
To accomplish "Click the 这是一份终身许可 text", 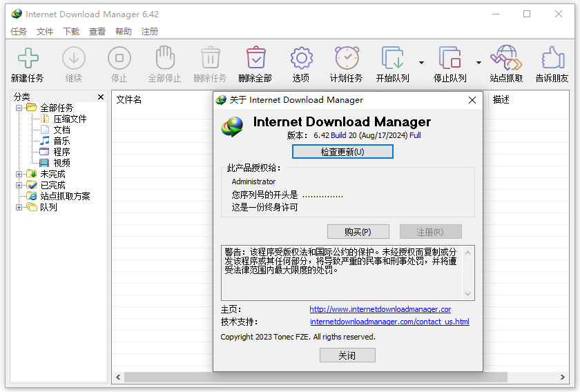I will pyautogui.click(x=264, y=207).
